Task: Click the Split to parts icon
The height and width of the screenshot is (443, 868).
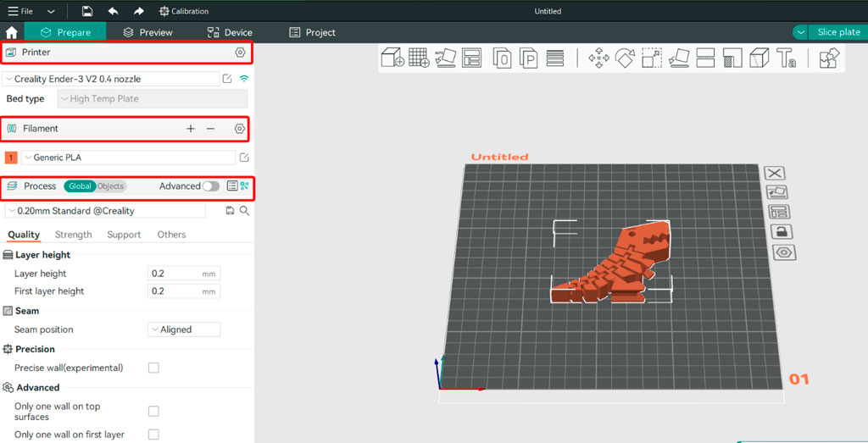Action: click(x=529, y=58)
